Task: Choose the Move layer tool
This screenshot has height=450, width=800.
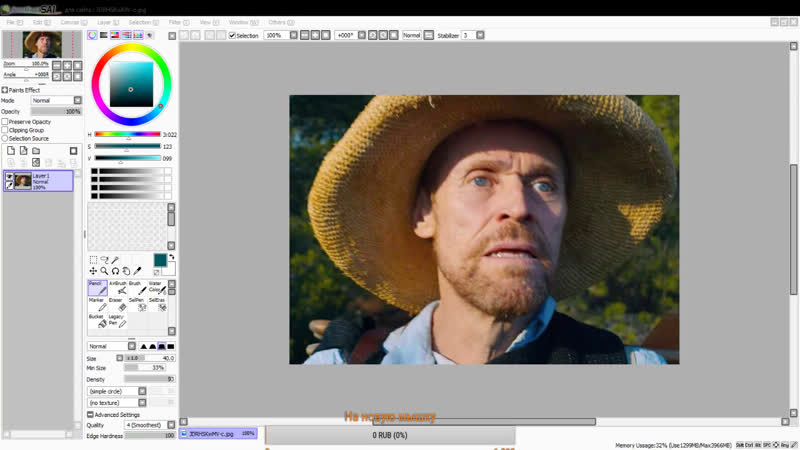Action: pyautogui.click(x=93, y=271)
